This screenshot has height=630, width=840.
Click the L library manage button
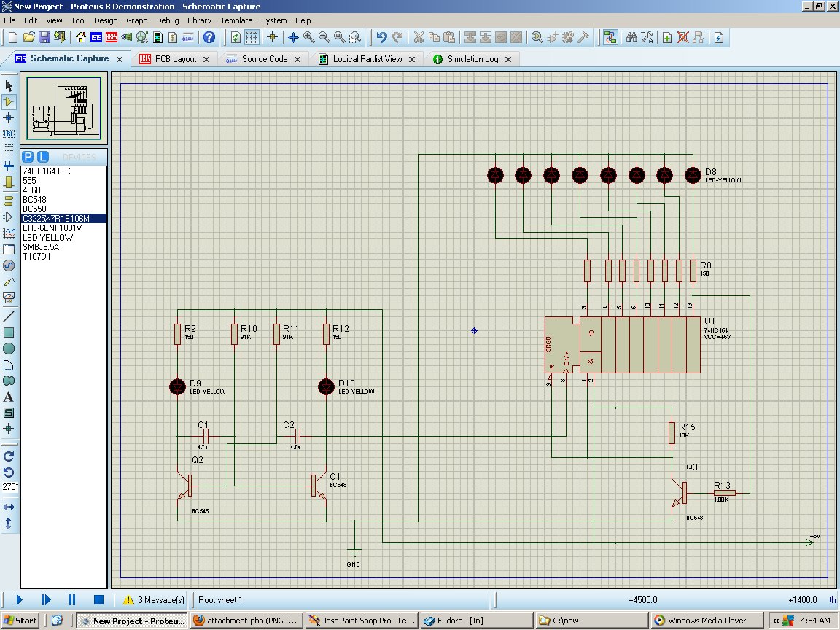(43, 157)
